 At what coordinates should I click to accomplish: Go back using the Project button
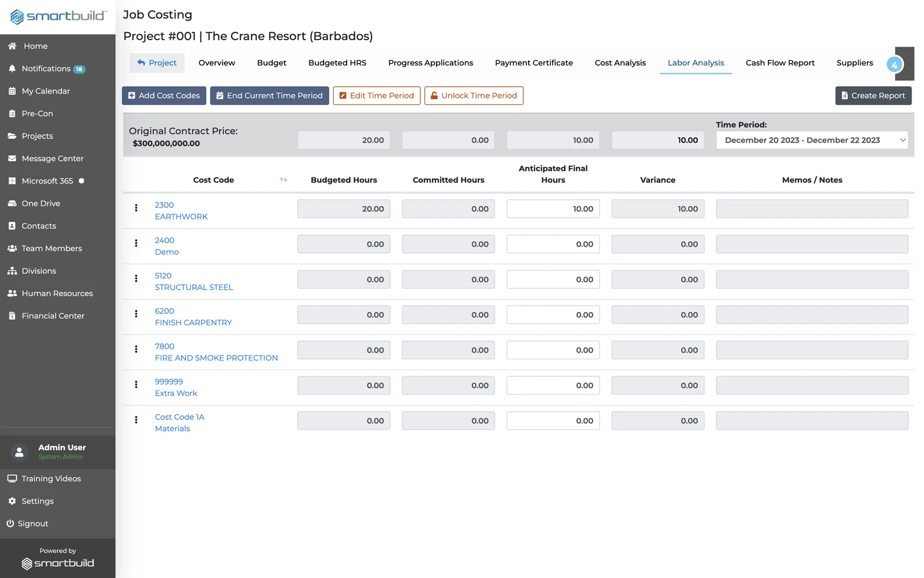click(157, 63)
